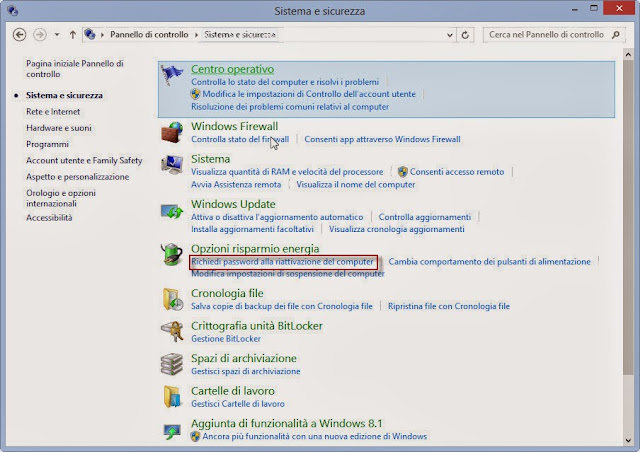Viewport: 640px width, 452px height.
Task: Open Windows Firewall via its brick wall icon
Action: click(173, 132)
